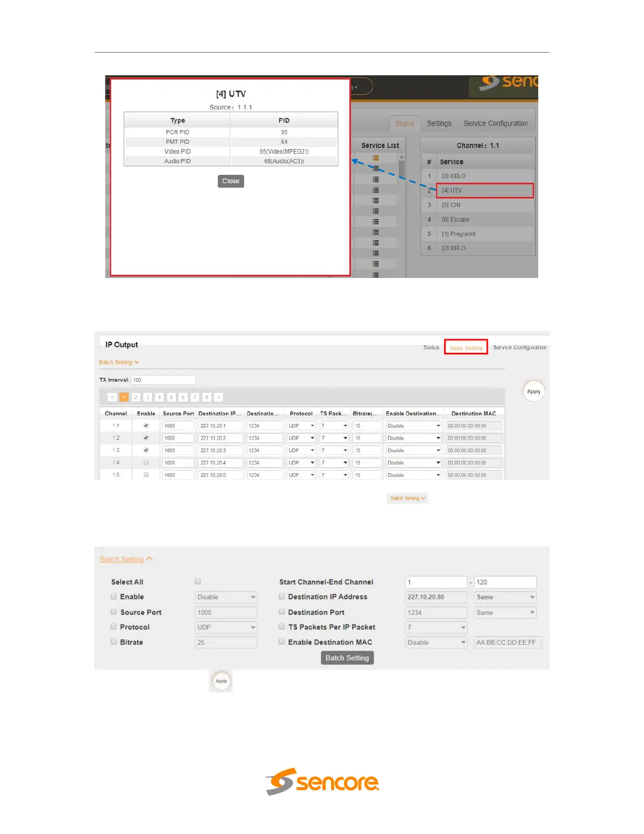Select Service Configuration tab above Channel 1.1 list
The height and width of the screenshot is (834, 644).
tap(496, 123)
